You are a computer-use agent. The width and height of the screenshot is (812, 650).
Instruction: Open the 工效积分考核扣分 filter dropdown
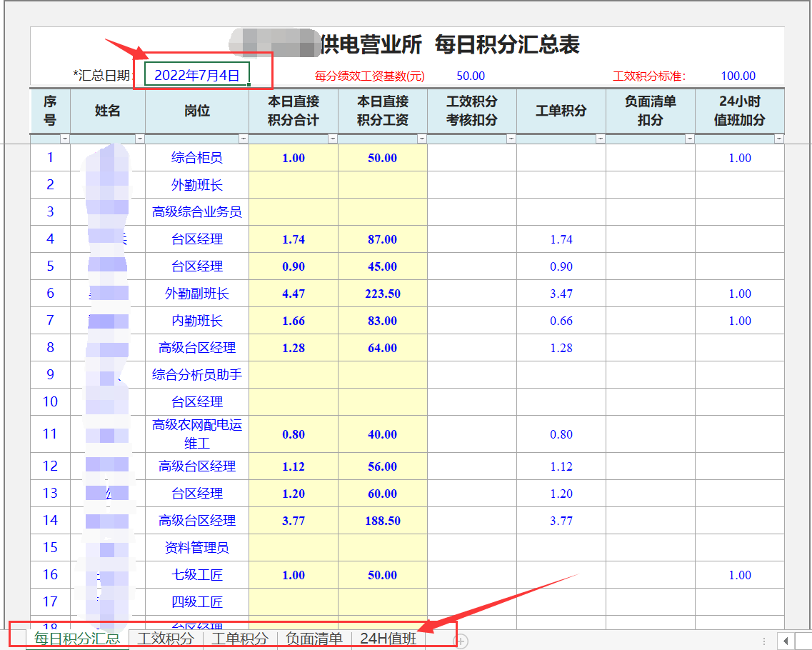pos(511,139)
